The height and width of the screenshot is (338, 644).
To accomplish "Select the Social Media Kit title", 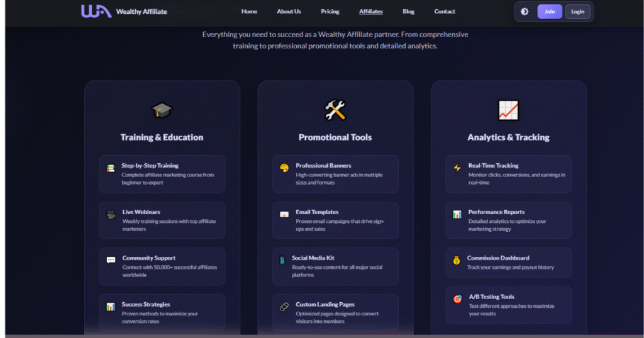I will point(313,258).
